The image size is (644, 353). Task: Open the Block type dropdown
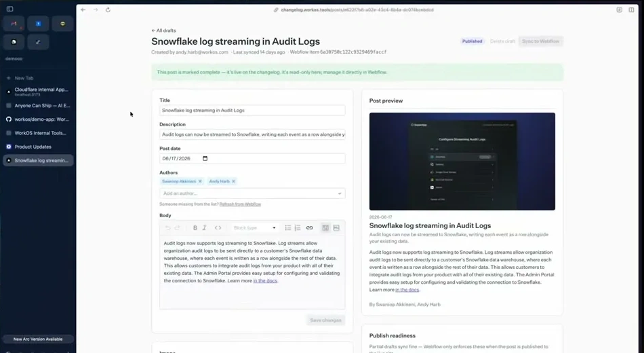tap(255, 227)
